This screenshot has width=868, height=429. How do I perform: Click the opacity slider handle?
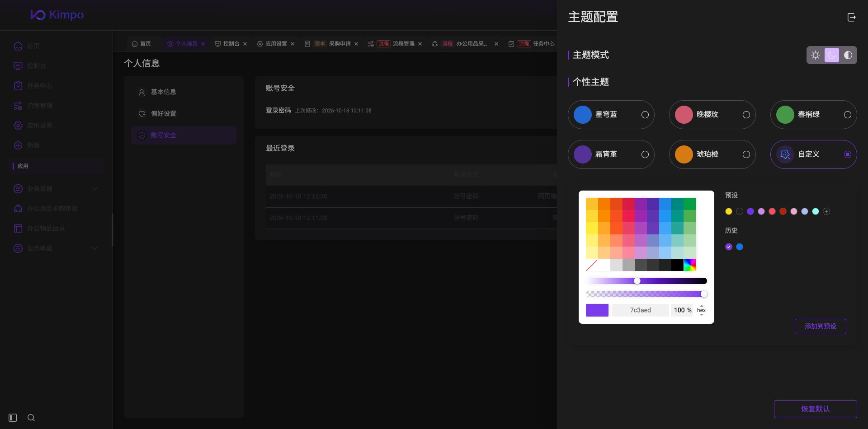pos(704,294)
